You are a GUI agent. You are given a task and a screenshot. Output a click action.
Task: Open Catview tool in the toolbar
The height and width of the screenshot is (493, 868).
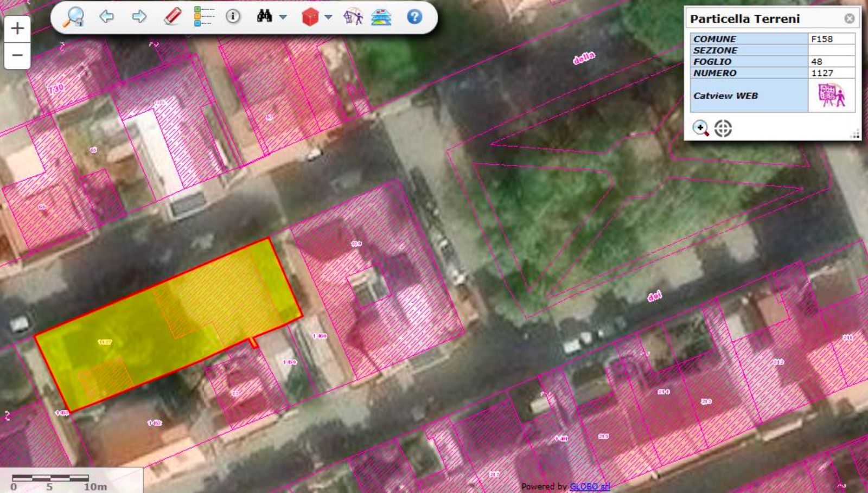point(353,17)
